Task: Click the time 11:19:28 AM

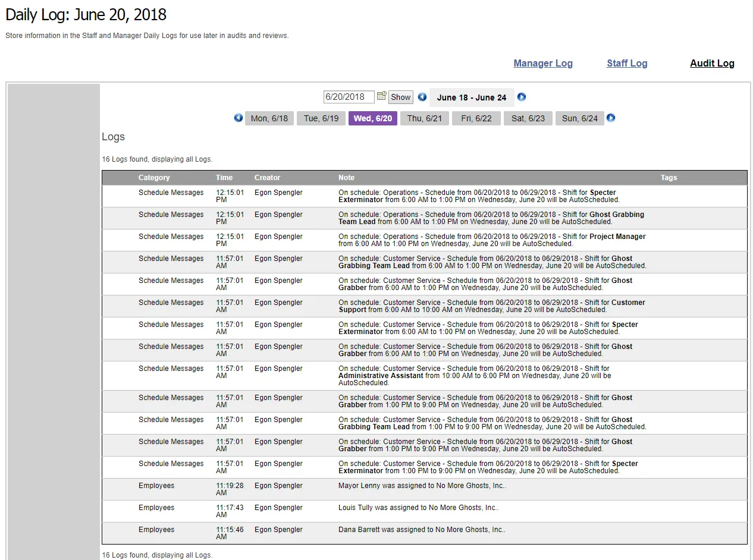Action: coord(229,489)
